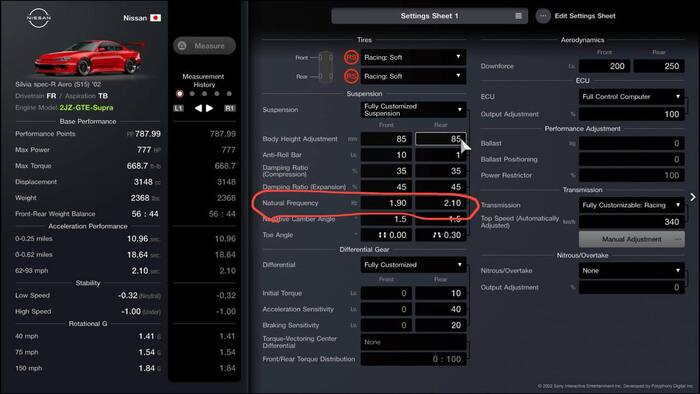Click the front/rear car chassis diagram
Viewport: 700px width, 394px height.
(x=325, y=66)
